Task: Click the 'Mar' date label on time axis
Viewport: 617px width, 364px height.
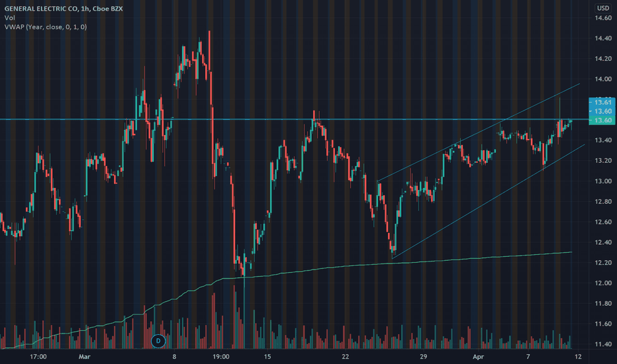Action: coord(84,357)
